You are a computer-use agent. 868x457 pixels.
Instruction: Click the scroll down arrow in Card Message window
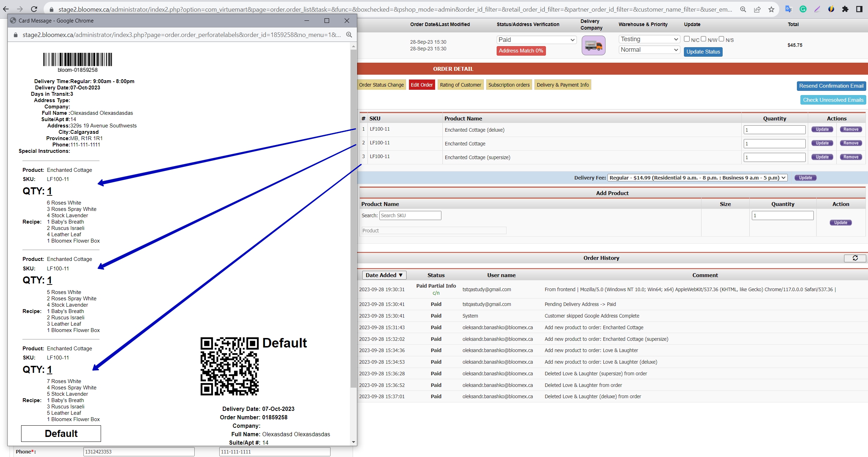pyautogui.click(x=353, y=442)
